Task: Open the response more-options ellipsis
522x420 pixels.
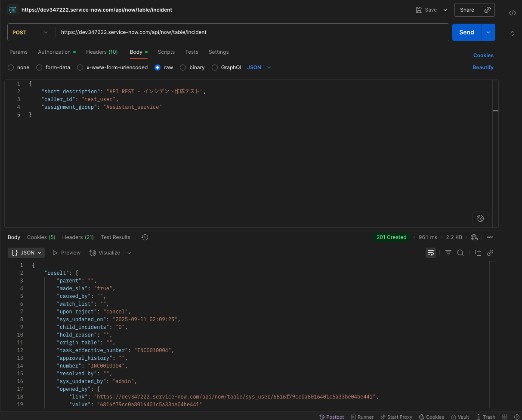Action: pyautogui.click(x=490, y=237)
